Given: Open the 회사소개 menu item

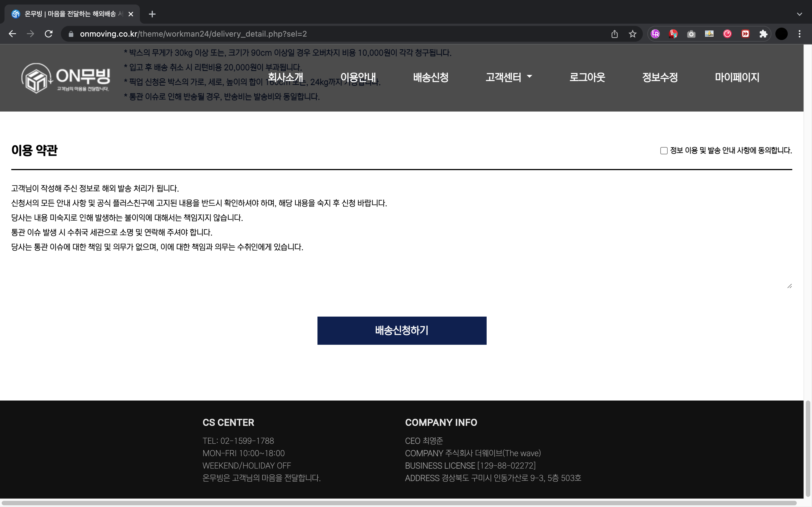Looking at the screenshot, I should pos(285,77).
